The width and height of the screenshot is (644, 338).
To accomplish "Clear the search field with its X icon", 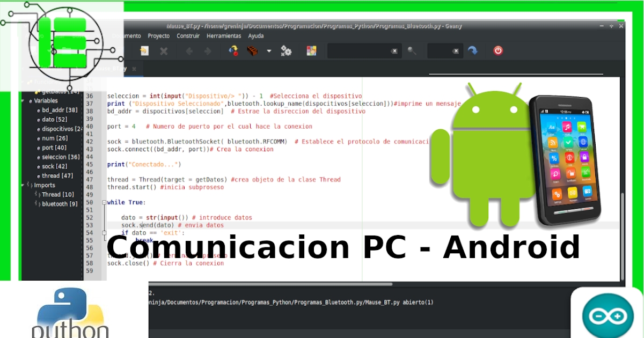I will (395, 51).
